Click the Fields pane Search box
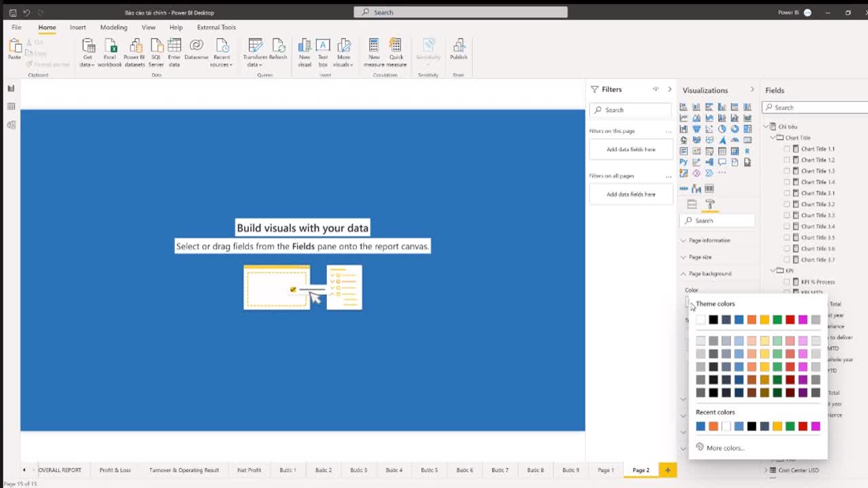The image size is (868, 488). (816, 108)
